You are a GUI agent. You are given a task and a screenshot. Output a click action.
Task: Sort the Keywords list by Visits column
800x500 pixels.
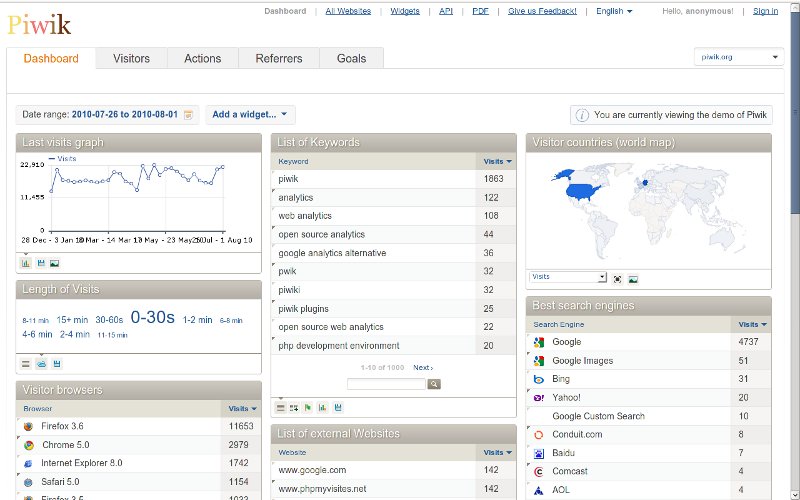[x=497, y=161]
